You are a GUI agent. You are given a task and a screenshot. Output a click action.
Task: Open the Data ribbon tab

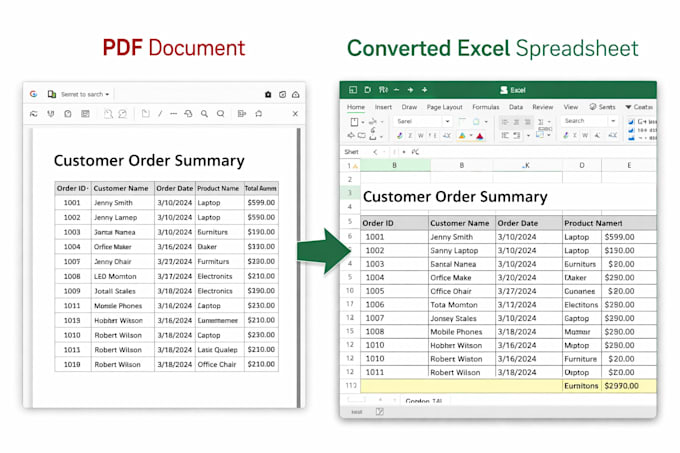tap(516, 107)
